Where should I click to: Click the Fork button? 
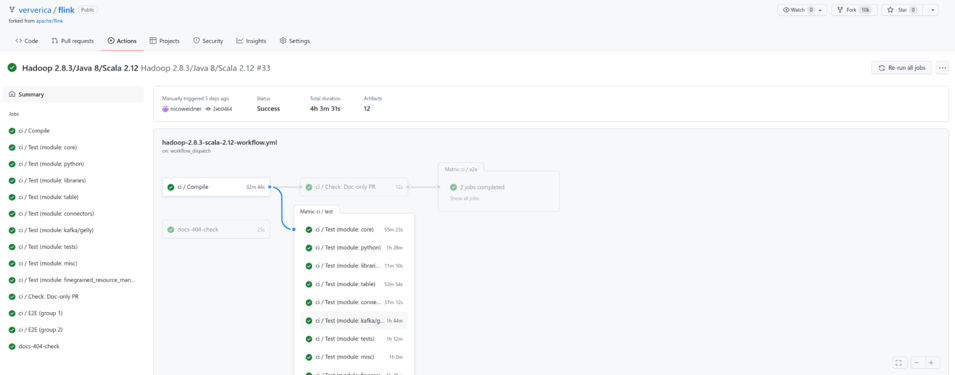(x=855, y=10)
